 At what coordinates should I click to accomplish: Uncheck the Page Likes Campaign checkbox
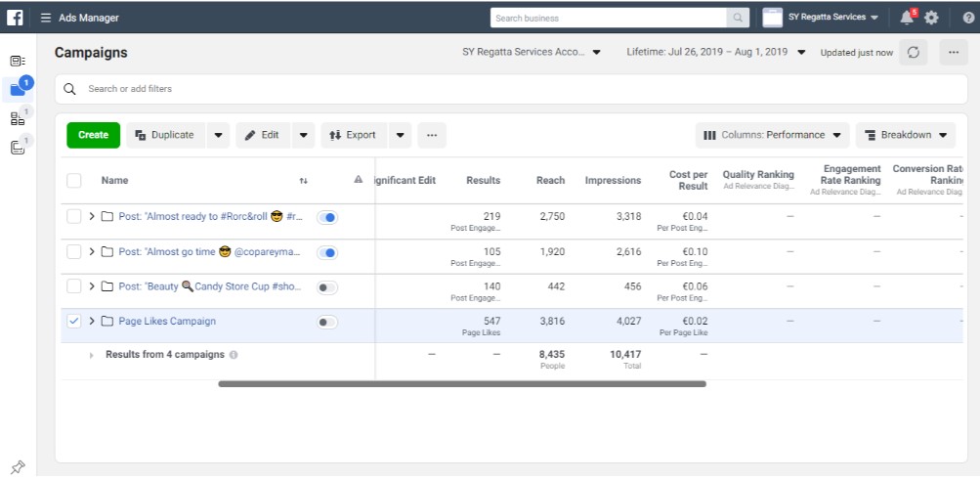click(74, 322)
